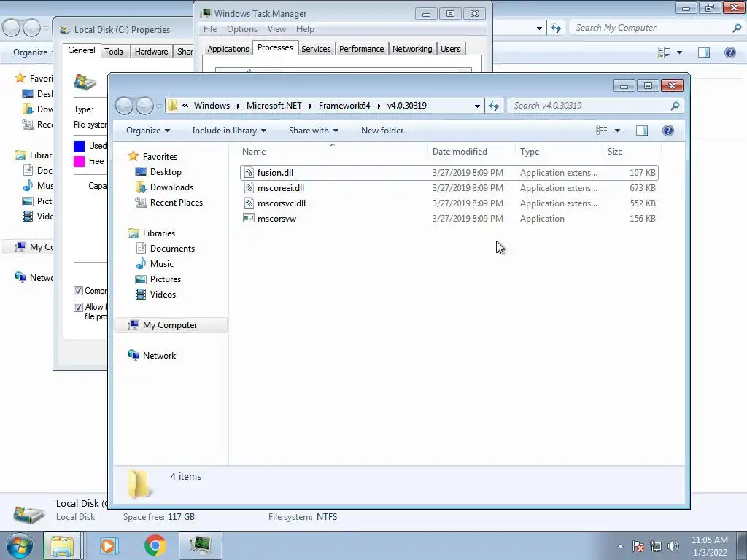Click the search magnifier in v4.0.30319 window
Screen dimensions: 747x560
(675, 106)
